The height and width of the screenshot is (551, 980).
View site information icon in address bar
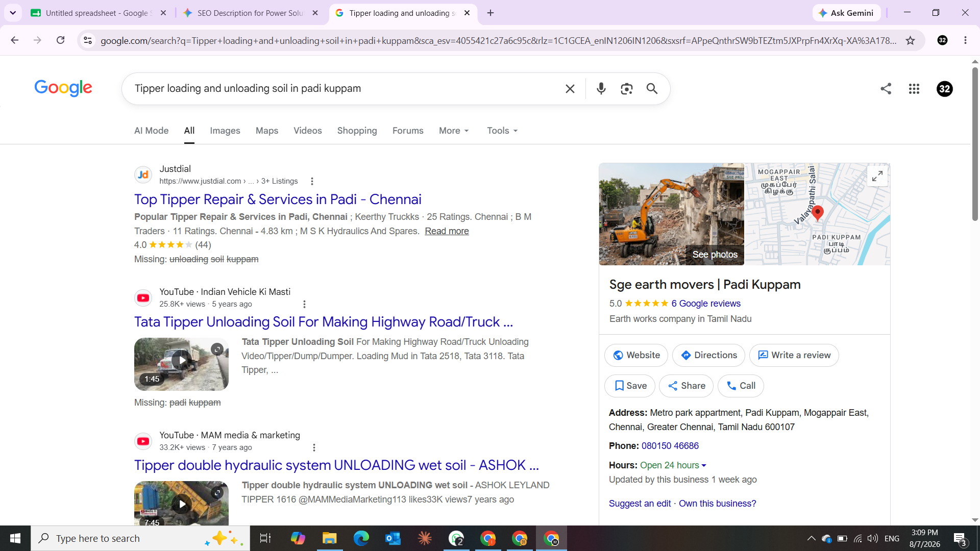tap(88, 40)
